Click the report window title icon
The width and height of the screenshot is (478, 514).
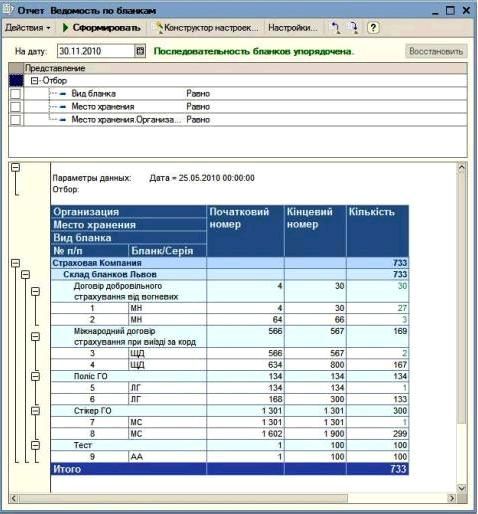click(x=7, y=10)
